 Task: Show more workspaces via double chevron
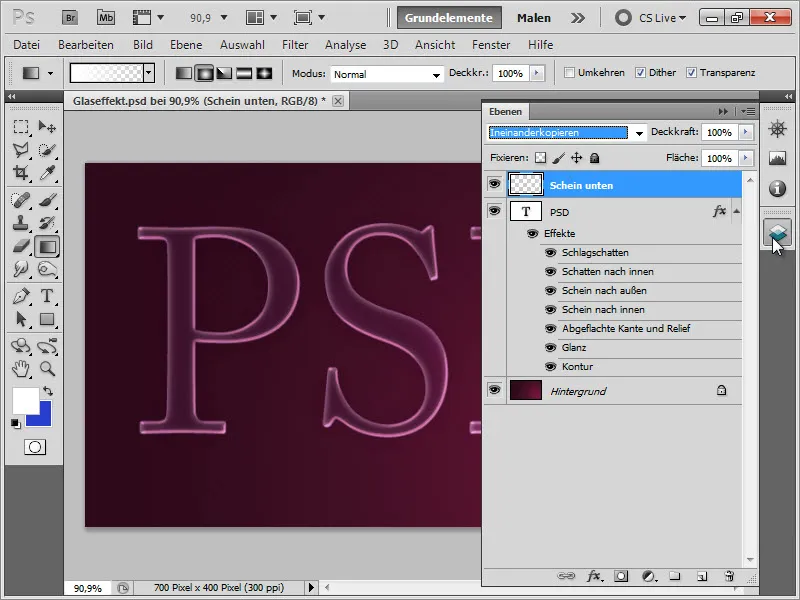(578, 18)
